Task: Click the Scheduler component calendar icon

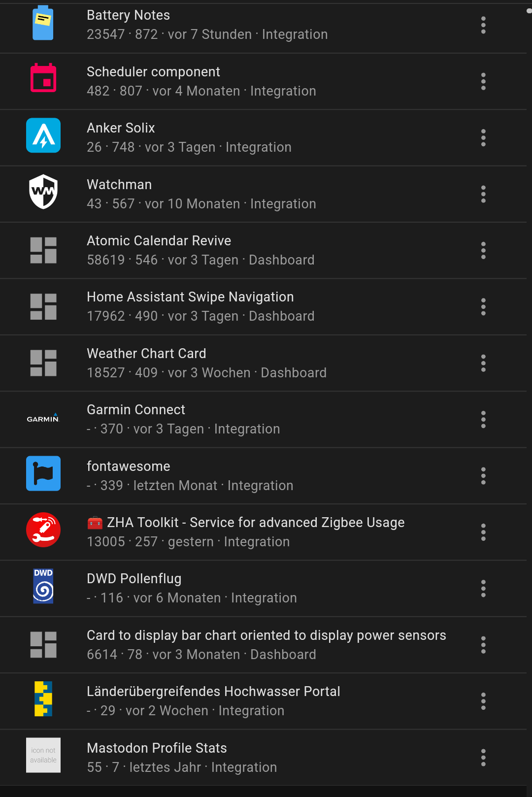Action: point(43,79)
